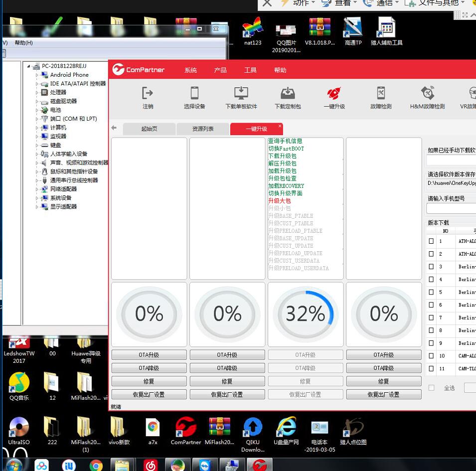
Task: Open the 系统 menu in ComPartner
Action: 190,70
